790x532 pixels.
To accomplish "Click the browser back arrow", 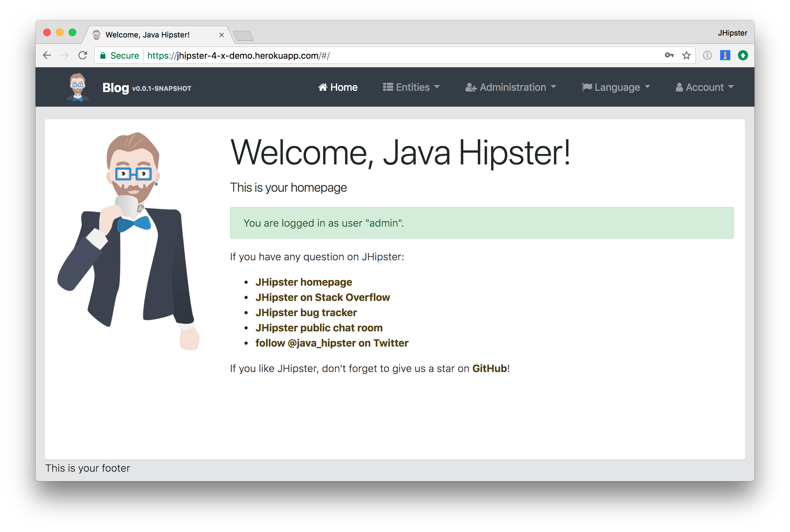I will 47,55.
